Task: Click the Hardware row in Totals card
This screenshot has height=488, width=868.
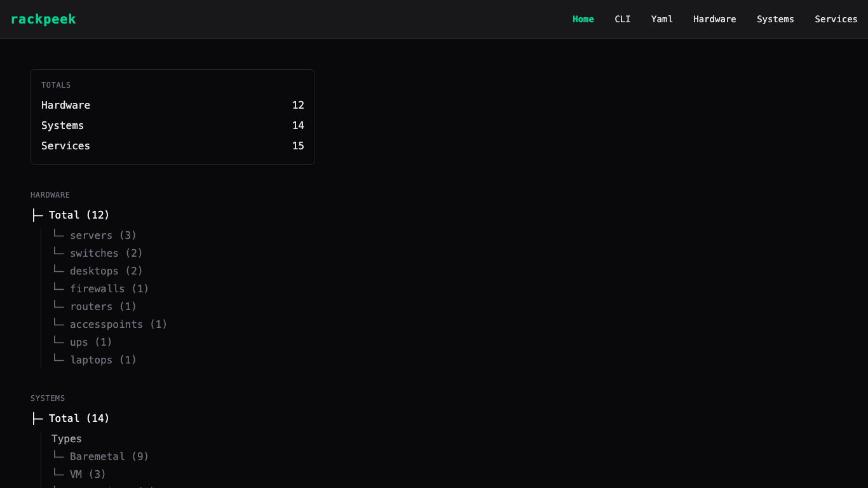Action: (x=172, y=105)
